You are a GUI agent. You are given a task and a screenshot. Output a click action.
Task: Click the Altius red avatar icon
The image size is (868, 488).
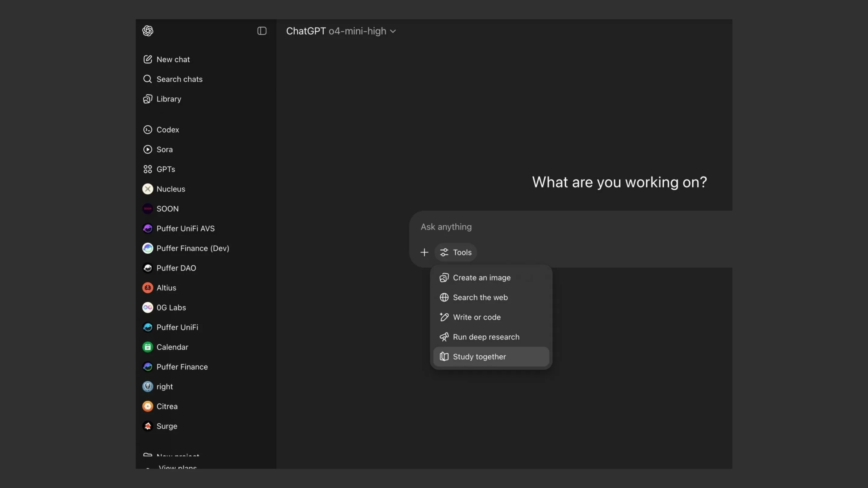point(148,288)
